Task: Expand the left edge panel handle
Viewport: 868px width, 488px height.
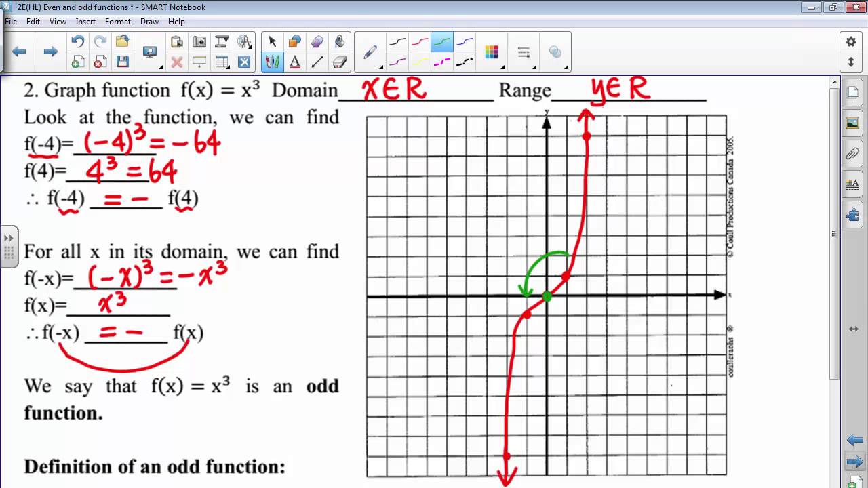Action: coord(9,247)
